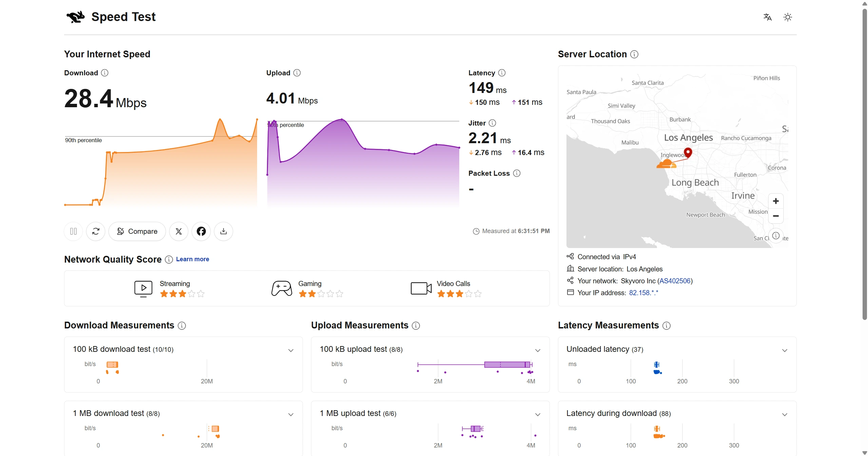868x456 pixels.
Task: Open map attribution info button
Action: click(776, 235)
